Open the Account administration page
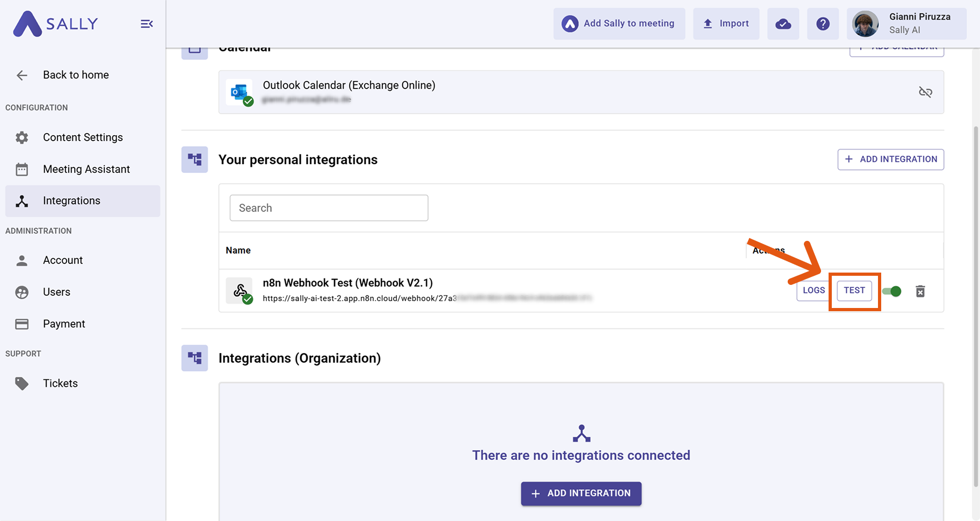This screenshot has width=980, height=521. [63, 260]
